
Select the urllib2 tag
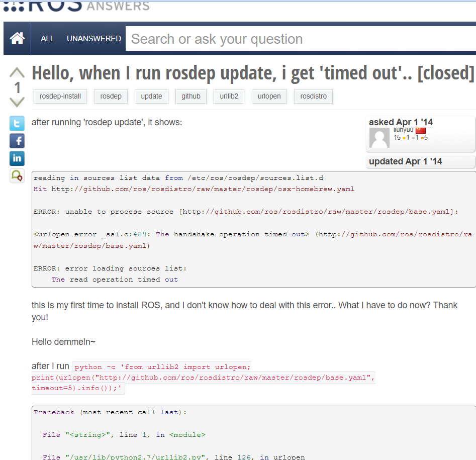tap(229, 96)
